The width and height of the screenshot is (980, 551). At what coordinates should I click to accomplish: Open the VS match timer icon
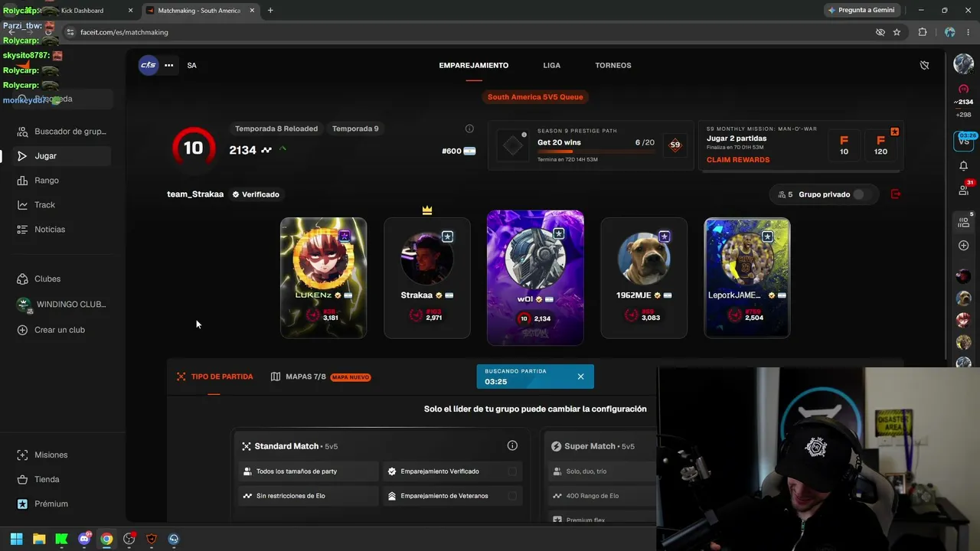[963, 140]
